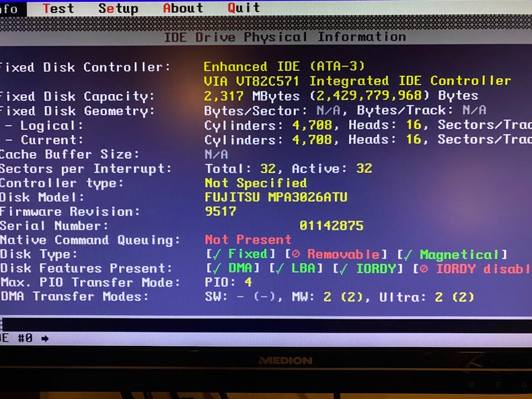Click the PIO: 4 transfer mode value
Viewport: 532px width, 399px height.
228,282
